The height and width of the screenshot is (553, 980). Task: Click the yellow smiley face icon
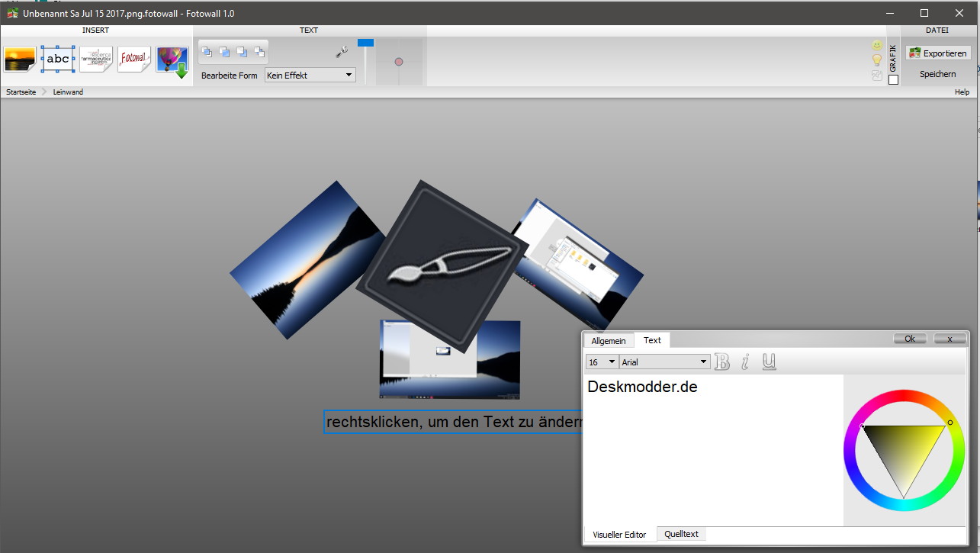point(877,46)
